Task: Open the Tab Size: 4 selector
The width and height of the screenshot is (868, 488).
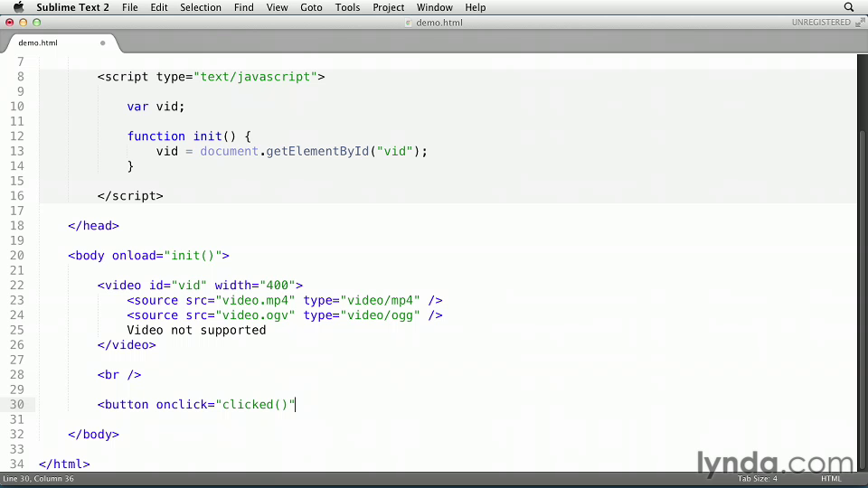Action: (758, 479)
